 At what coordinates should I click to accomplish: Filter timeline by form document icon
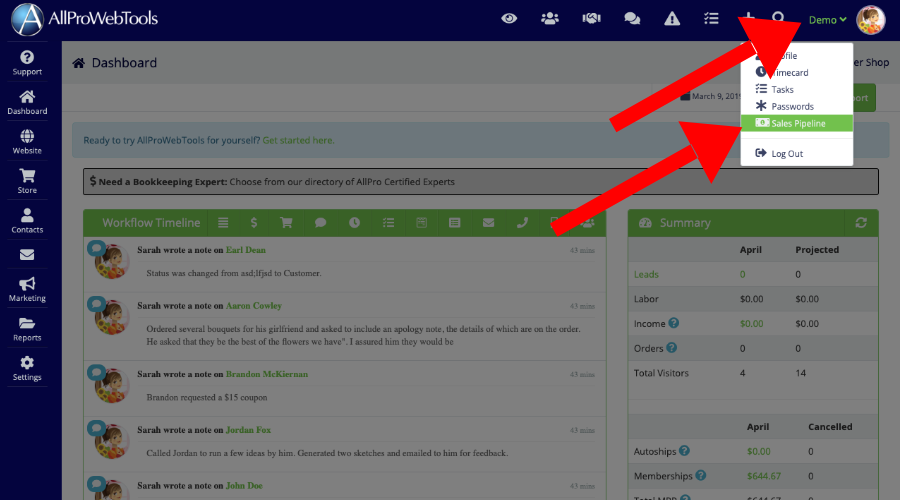455,223
